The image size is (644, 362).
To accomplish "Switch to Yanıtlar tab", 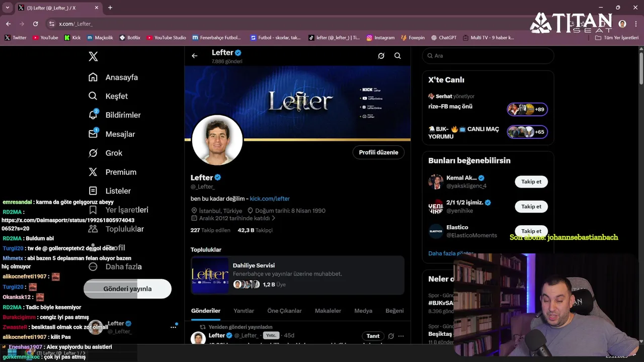I will (x=244, y=311).
